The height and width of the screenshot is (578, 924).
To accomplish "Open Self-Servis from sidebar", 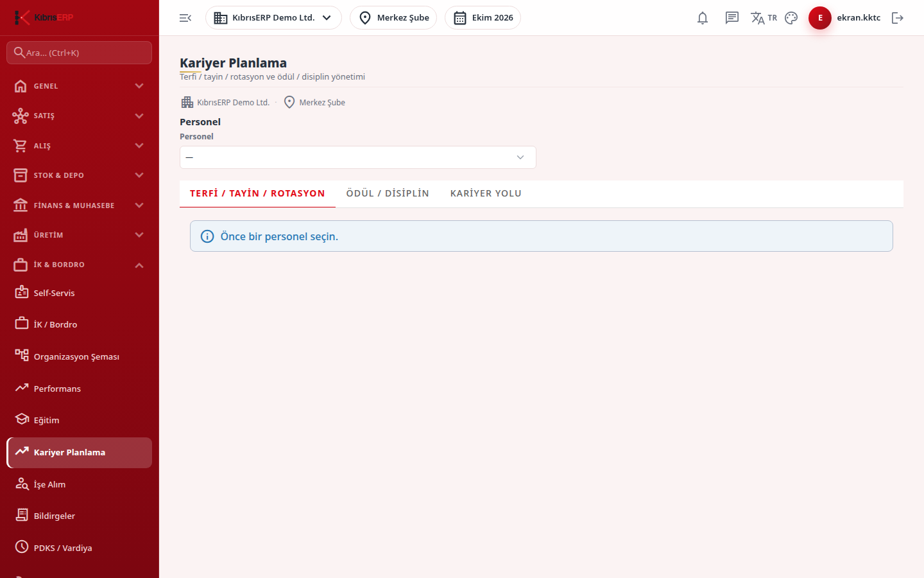I will [x=79, y=293].
